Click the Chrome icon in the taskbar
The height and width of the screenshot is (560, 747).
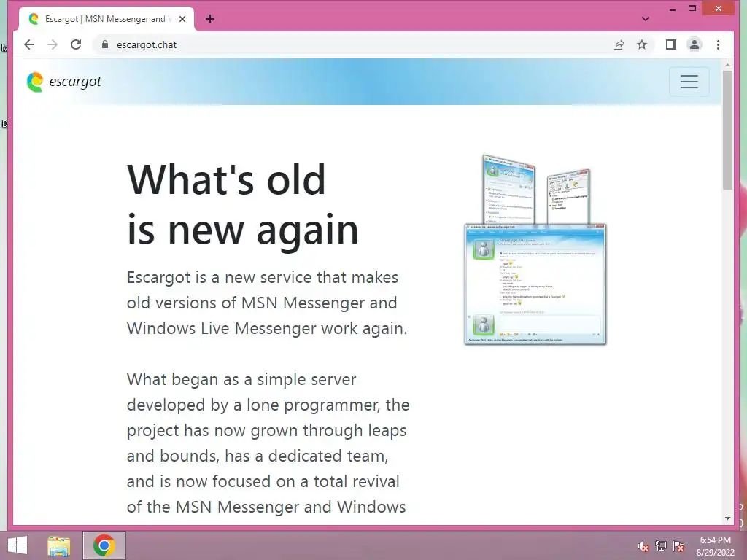click(x=104, y=545)
